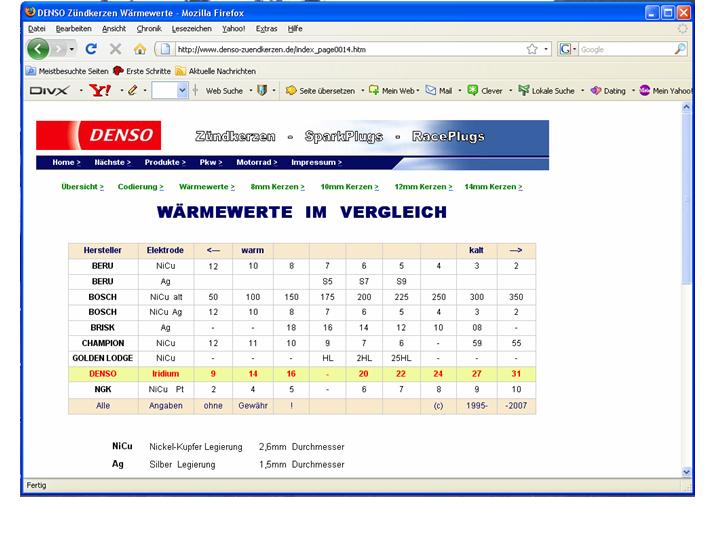The width and height of the screenshot is (720, 540).
Task: Open Dating from the Yahoo toolbar
Action: (x=608, y=91)
